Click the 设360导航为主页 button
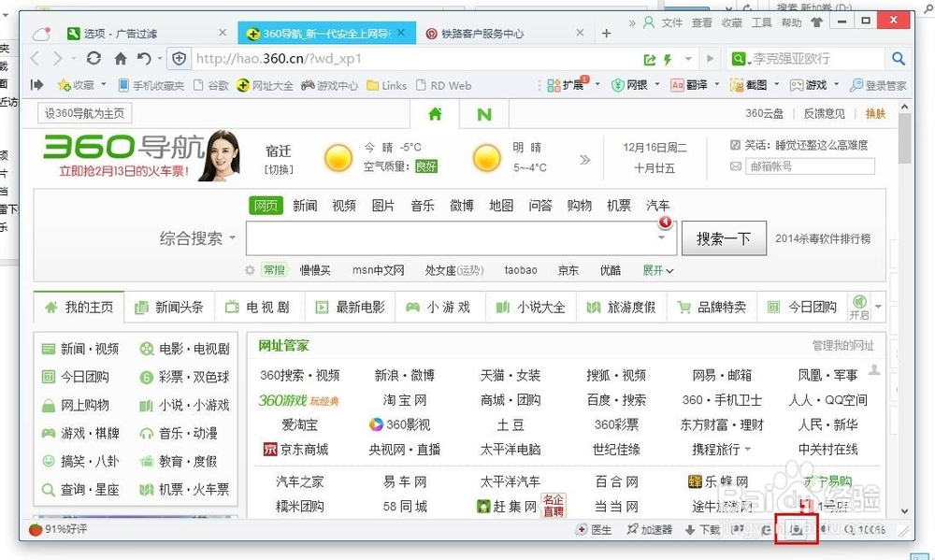 [x=85, y=113]
